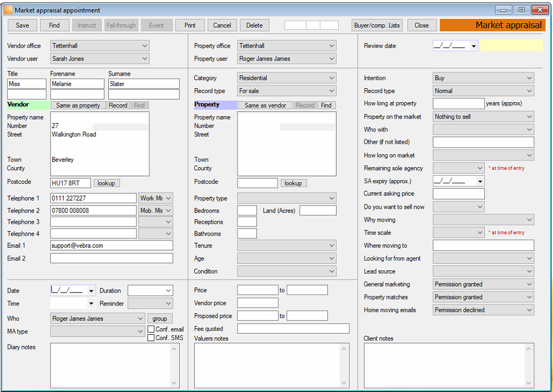The width and height of the screenshot is (553, 392).
Task: Open the Vendor office dropdown
Action: 100,45
